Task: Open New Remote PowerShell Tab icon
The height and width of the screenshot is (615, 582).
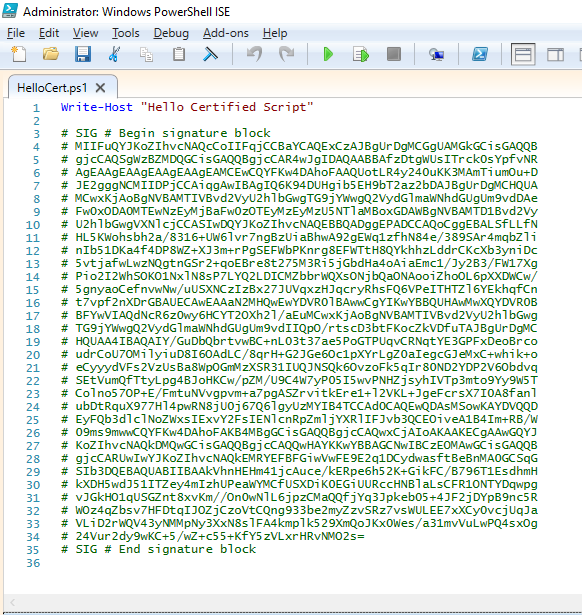Action: 436,54
